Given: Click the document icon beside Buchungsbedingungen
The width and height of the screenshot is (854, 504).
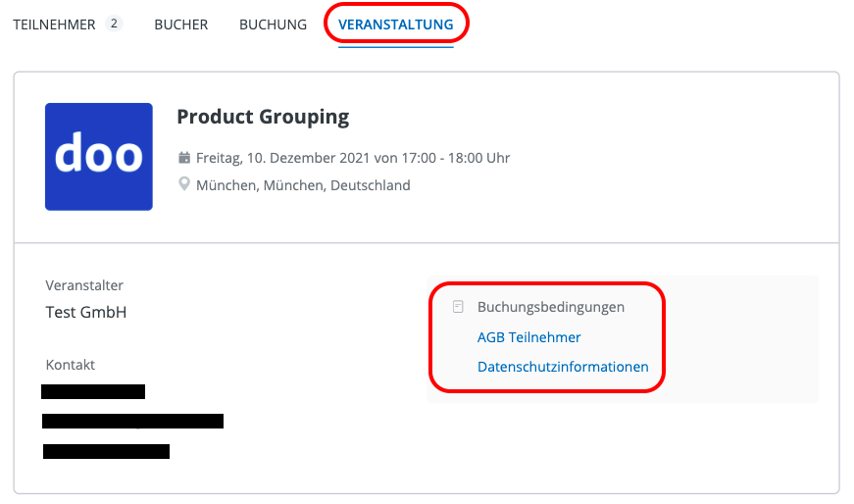Looking at the screenshot, I should [x=458, y=307].
